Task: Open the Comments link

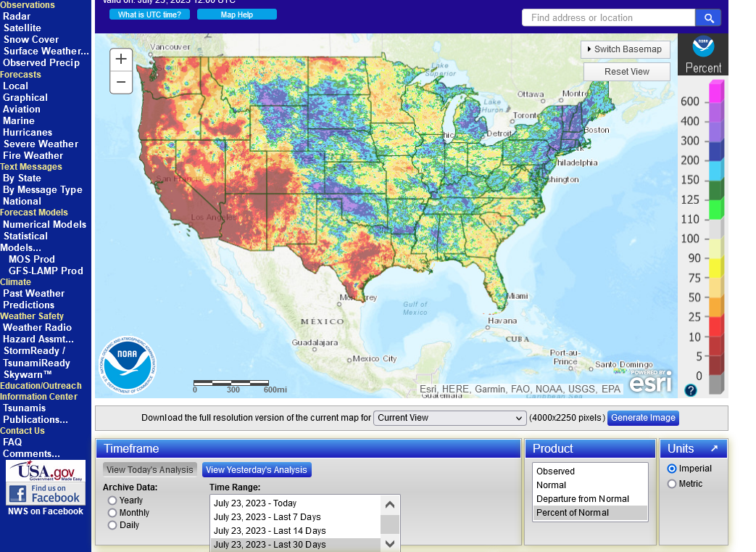Action: [x=31, y=453]
